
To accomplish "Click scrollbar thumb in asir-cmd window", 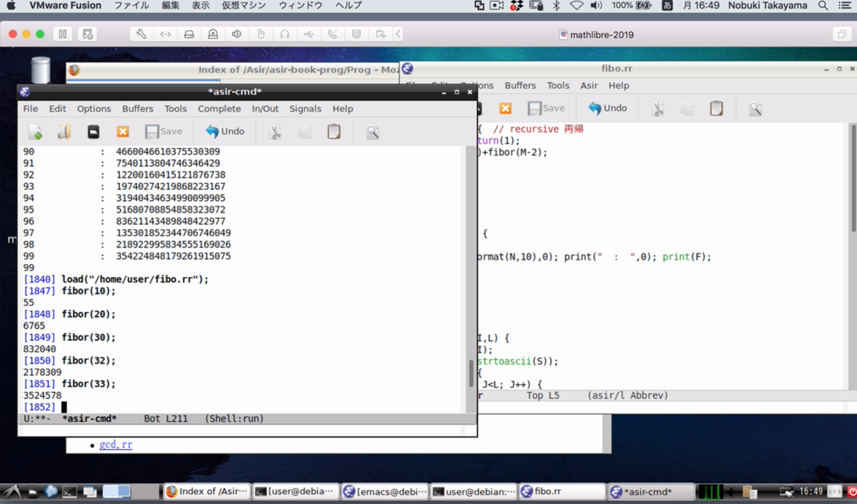I will point(471,373).
